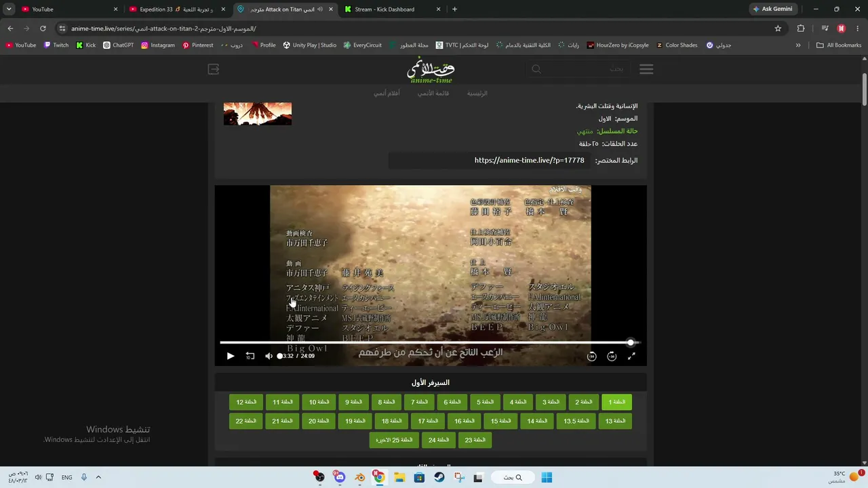The width and height of the screenshot is (868, 488).
Task: Open Chrome three-dot menu
Action: 858,28
